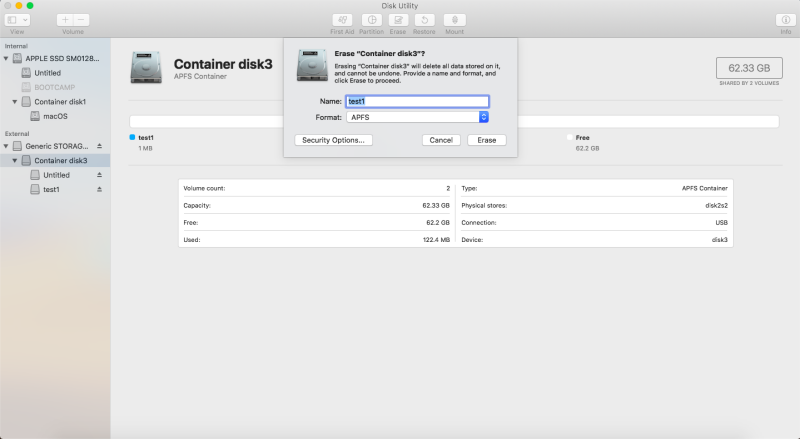Eject the test1 volume

point(99,189)
